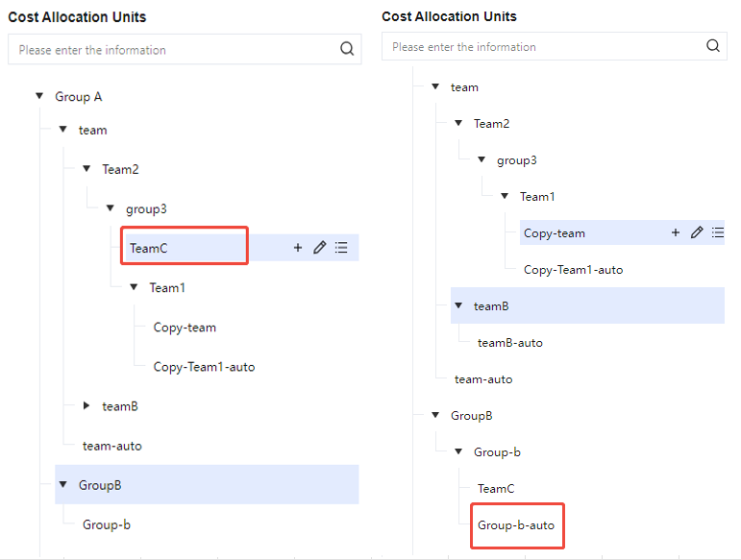Expand the collapsed teamB node in left tree
The height and width of the screenshot is (560, 741).
(86, 406)
